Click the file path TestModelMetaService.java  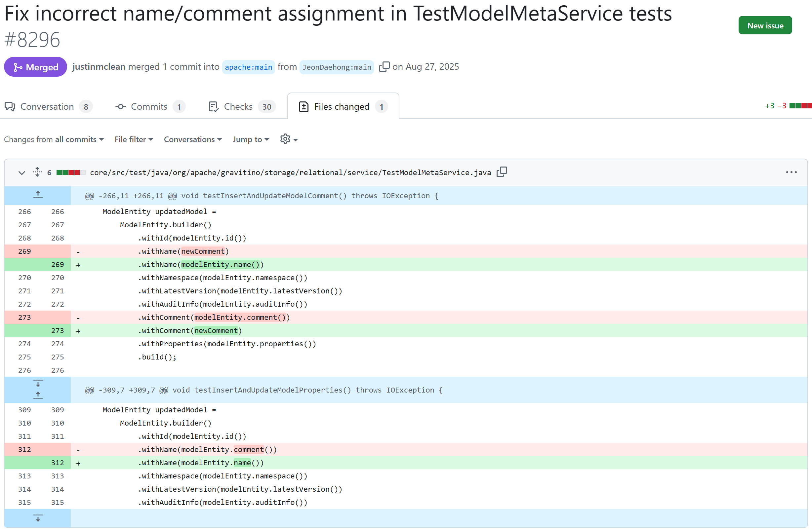[x=290, y=172]
